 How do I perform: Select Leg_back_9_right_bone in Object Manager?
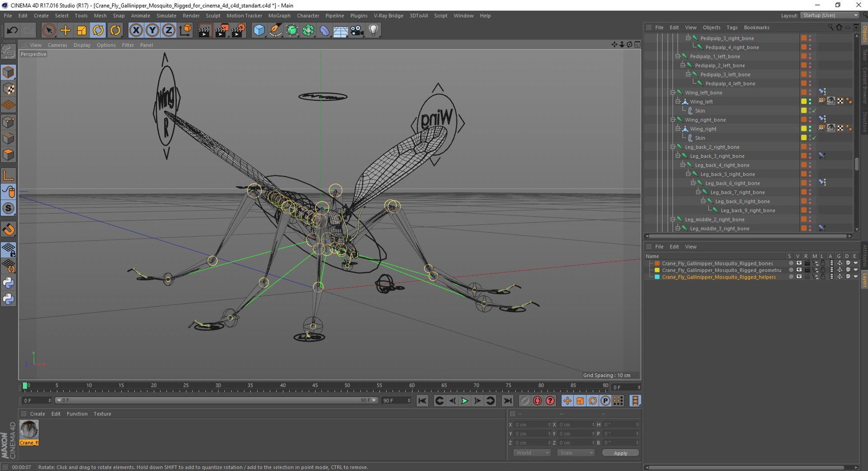748,210
